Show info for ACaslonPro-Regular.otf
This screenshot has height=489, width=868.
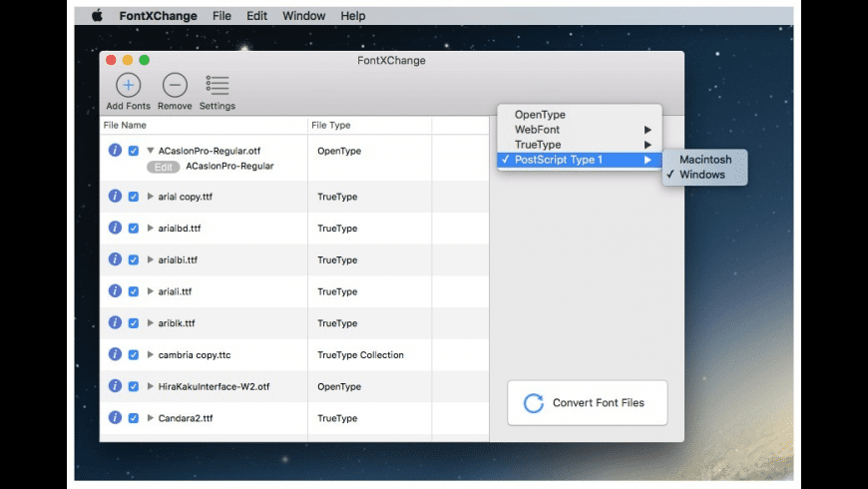[x=115, y=150]
